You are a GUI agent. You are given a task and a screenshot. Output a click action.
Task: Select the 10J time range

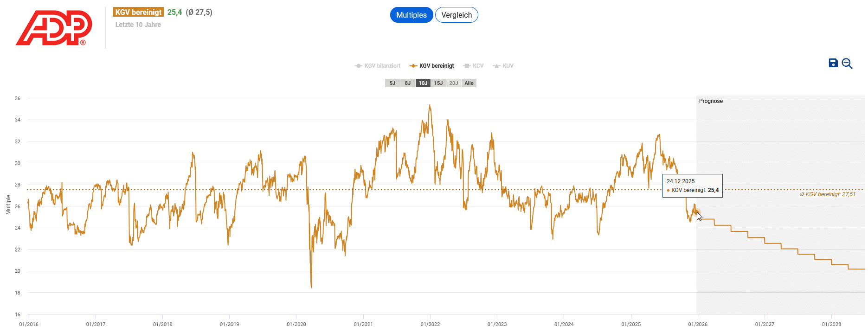click(x=423, y=83)
